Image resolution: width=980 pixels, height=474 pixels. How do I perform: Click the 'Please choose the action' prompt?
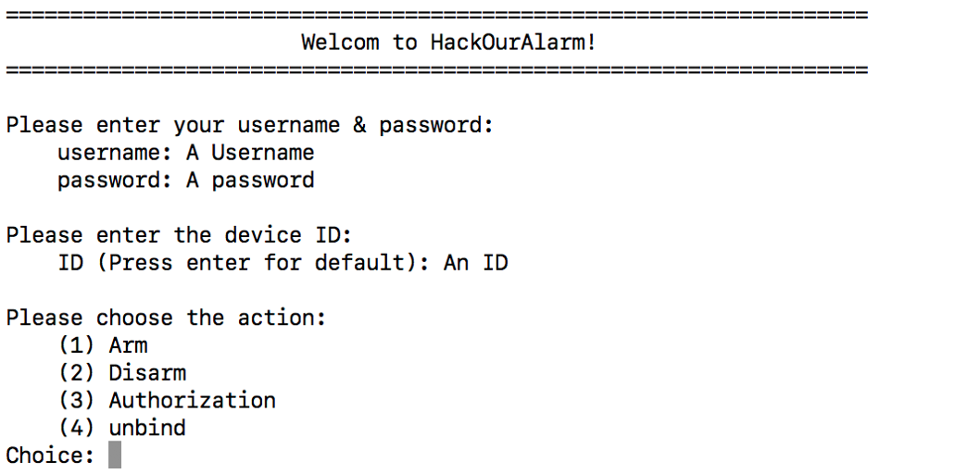pos(166,318)
